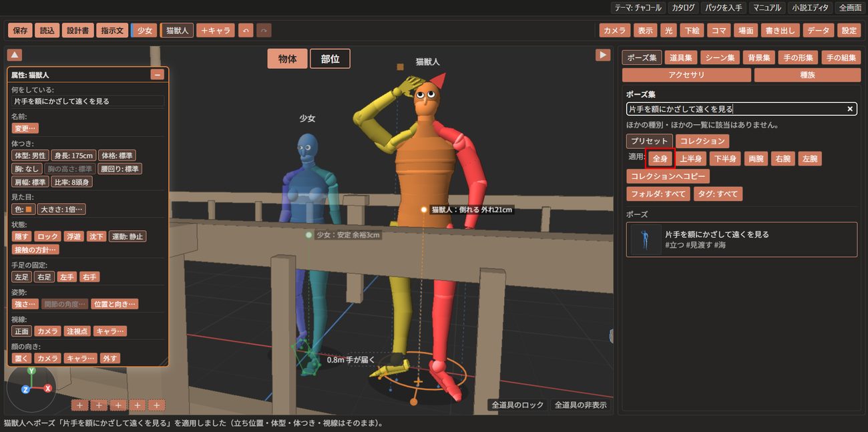868x432 pixels.
Task: Toggle the ロック state button
Action: coord(47,236)
